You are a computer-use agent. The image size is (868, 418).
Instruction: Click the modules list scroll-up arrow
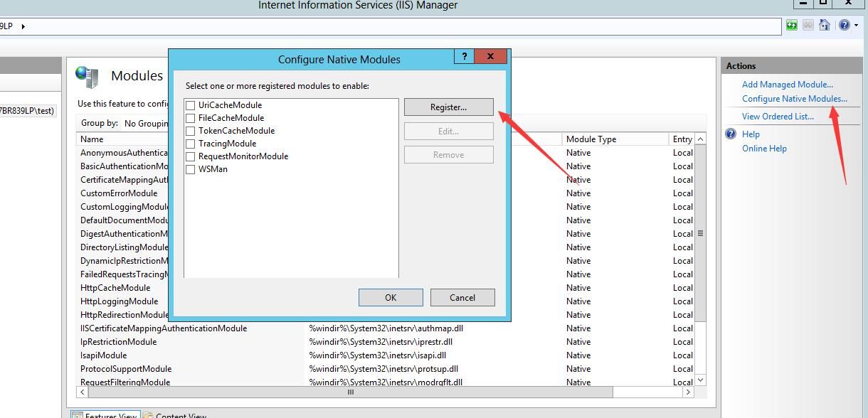pyautogui.click(x=700, y=139)
